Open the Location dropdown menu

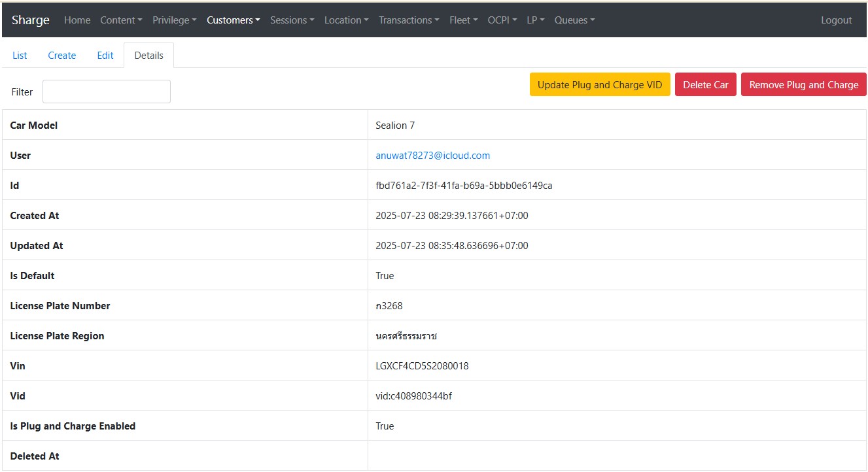coord(346,20)
